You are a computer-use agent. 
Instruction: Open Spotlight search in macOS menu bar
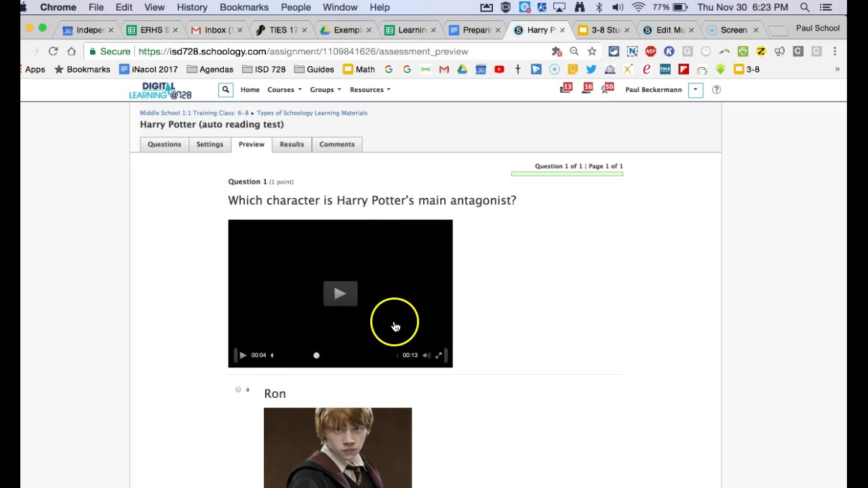tap(805, 7)
